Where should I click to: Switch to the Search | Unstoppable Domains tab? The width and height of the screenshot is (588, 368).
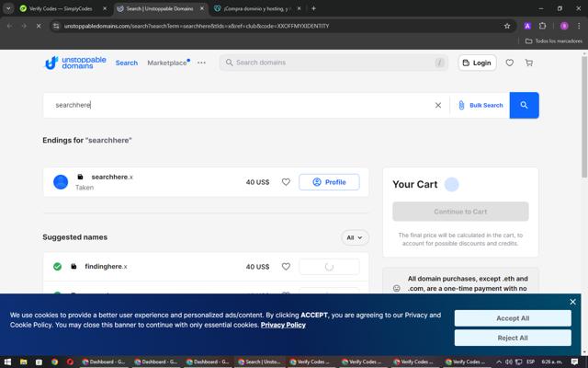[x=159, y=8]
